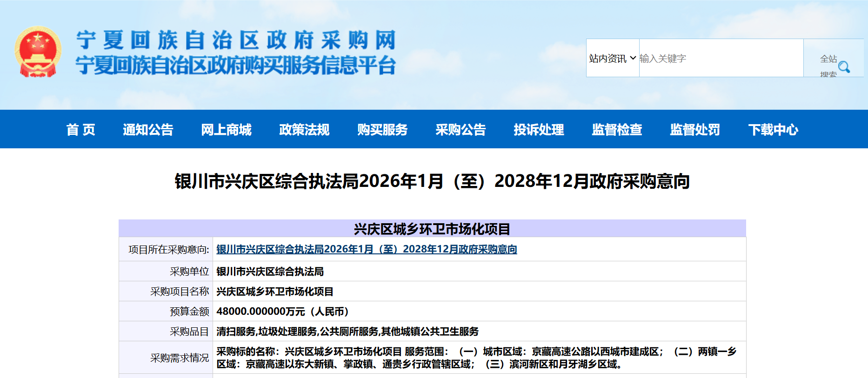Click the 宁夏回族自治区政府购买服务信息平台 subtitle
This screenshot has width=868, height=378.
pos(236,65)
